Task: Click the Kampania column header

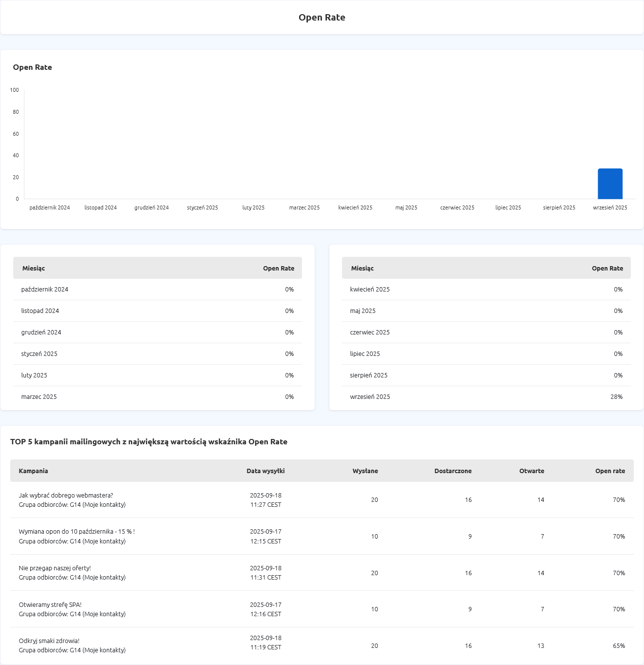Action: tap(33, 471)
